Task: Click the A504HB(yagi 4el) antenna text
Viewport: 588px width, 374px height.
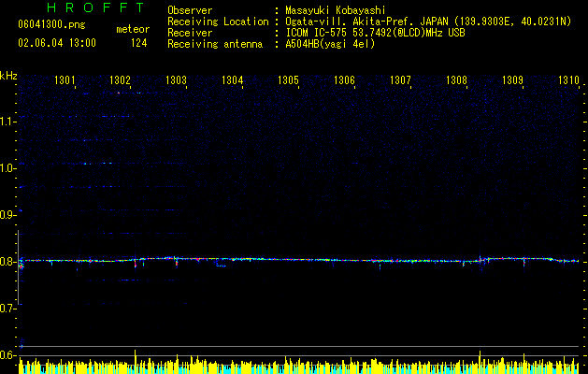Action: pos(330,44)
